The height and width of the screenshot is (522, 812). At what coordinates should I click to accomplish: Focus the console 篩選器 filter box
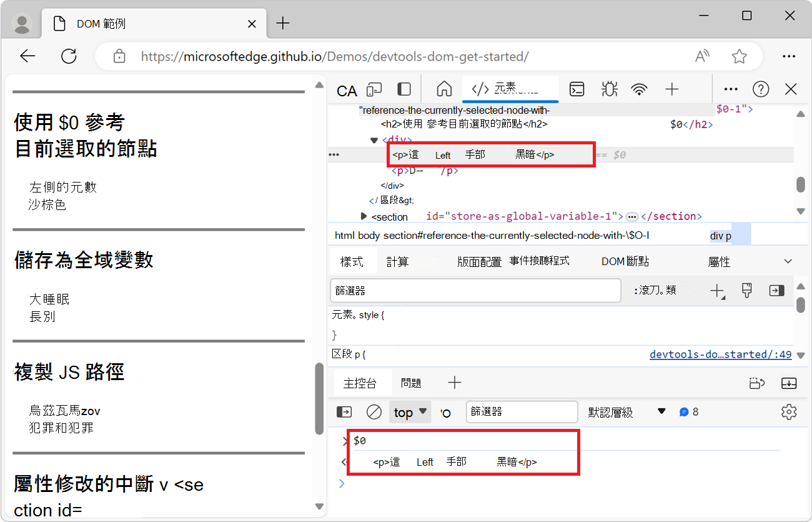point(522,412)
